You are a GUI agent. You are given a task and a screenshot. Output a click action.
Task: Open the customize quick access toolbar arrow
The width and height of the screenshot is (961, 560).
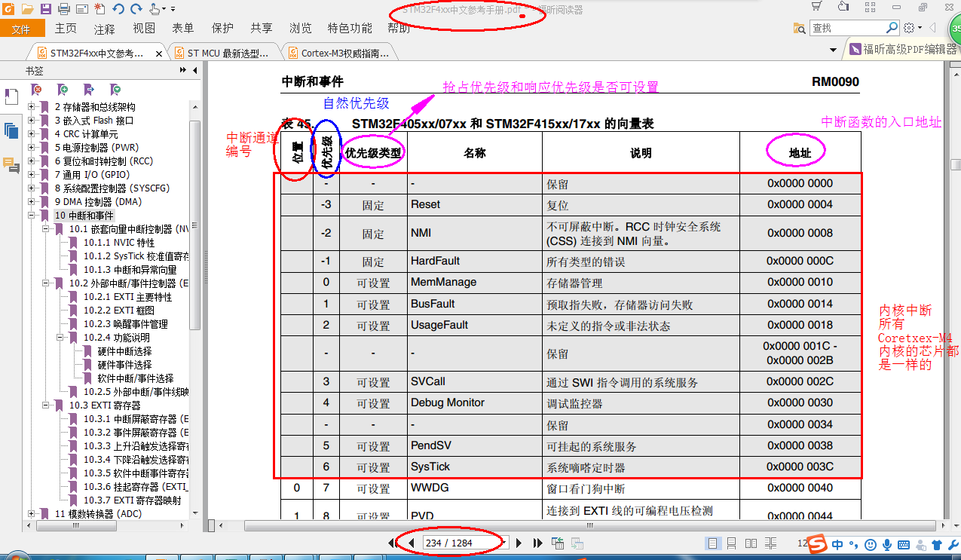point(173,9)
